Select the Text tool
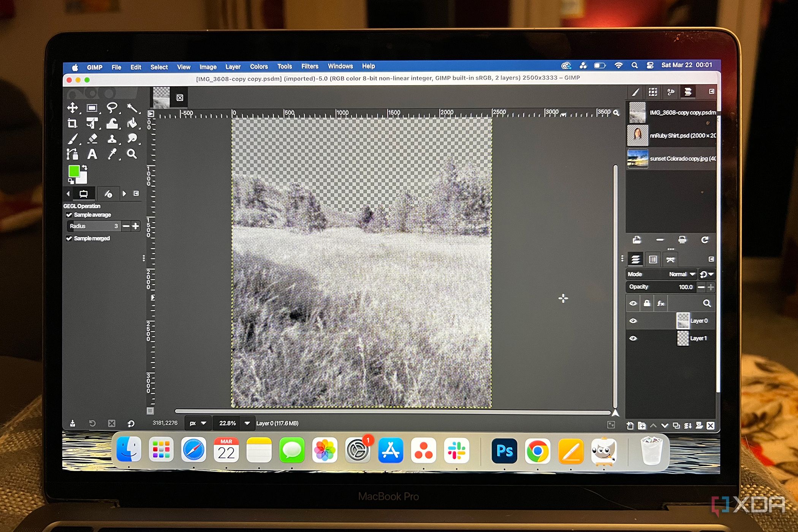 pos(92,154)
